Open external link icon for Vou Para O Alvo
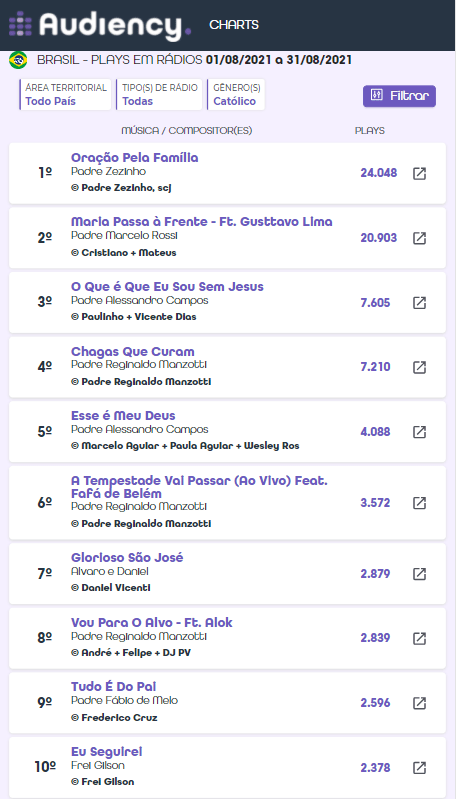456x799 pixels. pos(419,638)
